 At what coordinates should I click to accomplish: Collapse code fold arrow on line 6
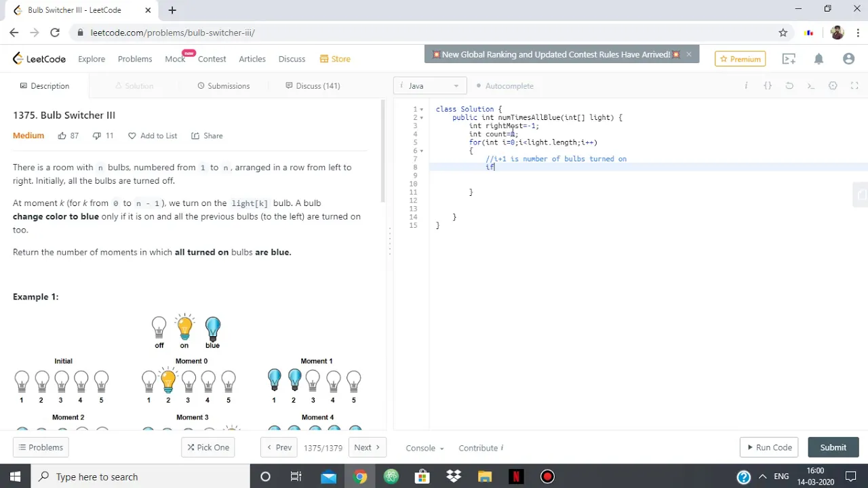[422, 150]
